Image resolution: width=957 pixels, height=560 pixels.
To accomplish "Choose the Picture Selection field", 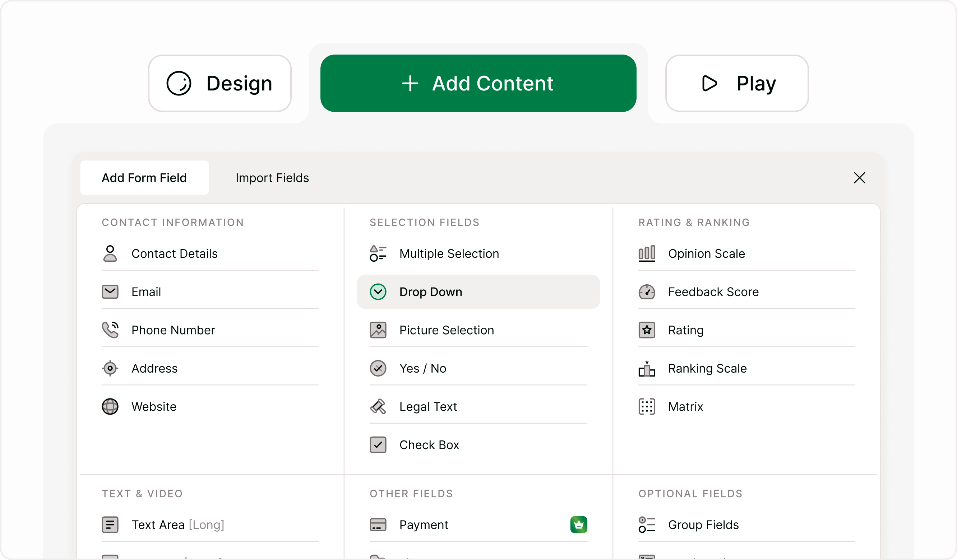I will click(x=478, y=330).
